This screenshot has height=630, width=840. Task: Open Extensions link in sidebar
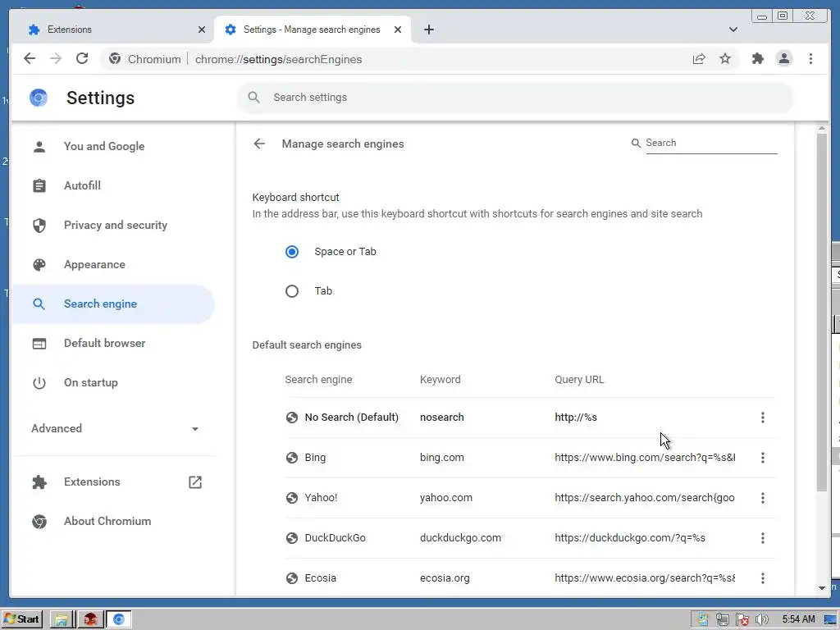(x=113, y=482)
